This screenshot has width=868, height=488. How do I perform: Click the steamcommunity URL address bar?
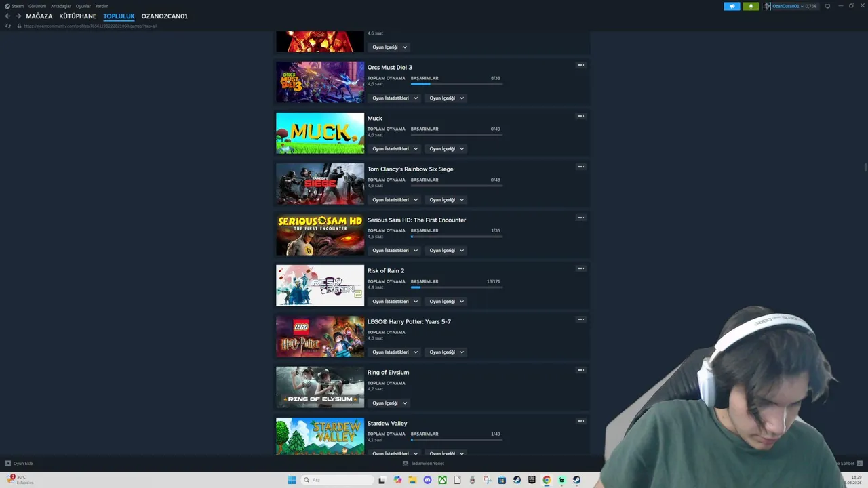click(90, 26)
